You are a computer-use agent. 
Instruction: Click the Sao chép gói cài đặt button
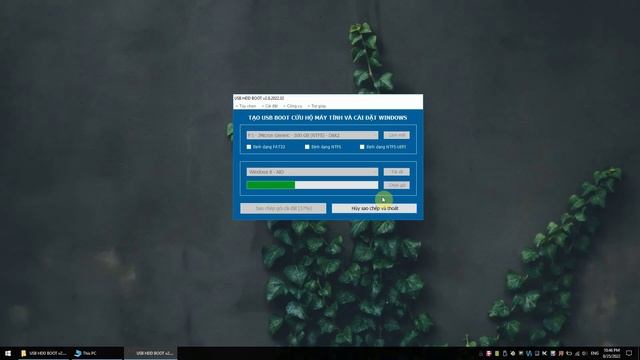pos(283,208)
